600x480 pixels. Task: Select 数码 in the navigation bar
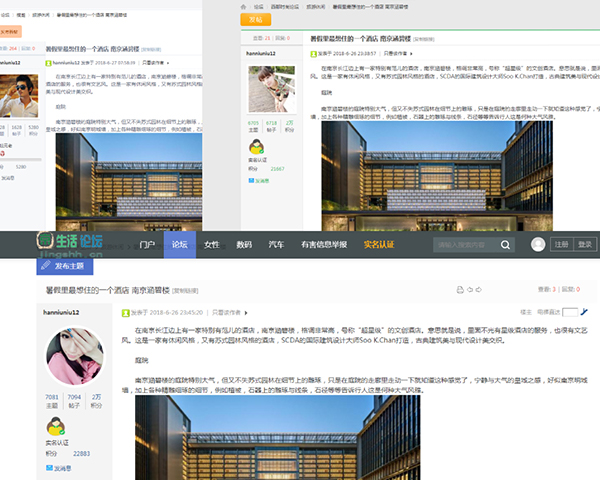coord(244,244)
